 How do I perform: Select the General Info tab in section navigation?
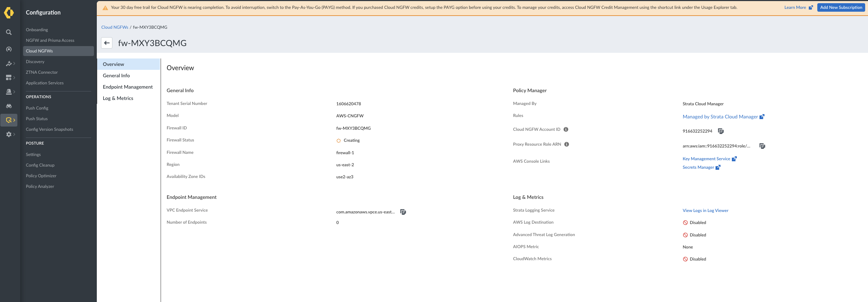[129, 75]
